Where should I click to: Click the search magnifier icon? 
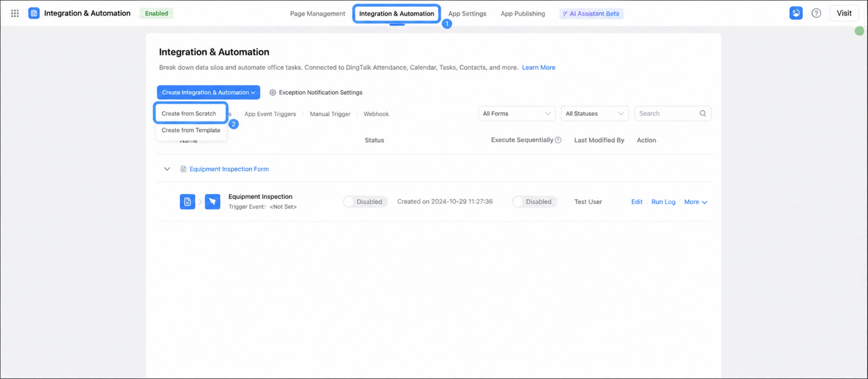tap(702, 113)
